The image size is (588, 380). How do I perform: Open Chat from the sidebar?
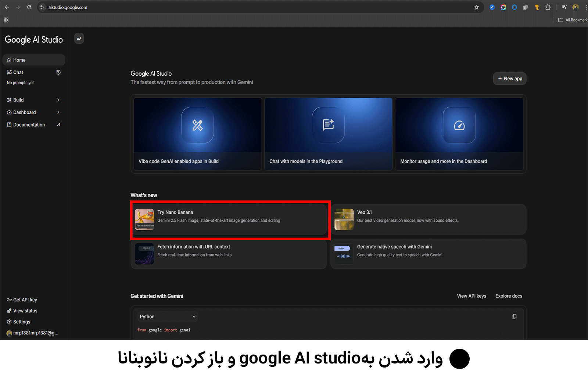coord(18,72)
